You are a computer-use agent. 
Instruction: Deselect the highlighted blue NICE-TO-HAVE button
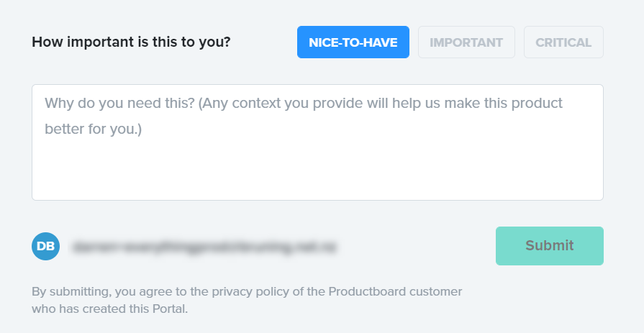(x=353, y=42)
